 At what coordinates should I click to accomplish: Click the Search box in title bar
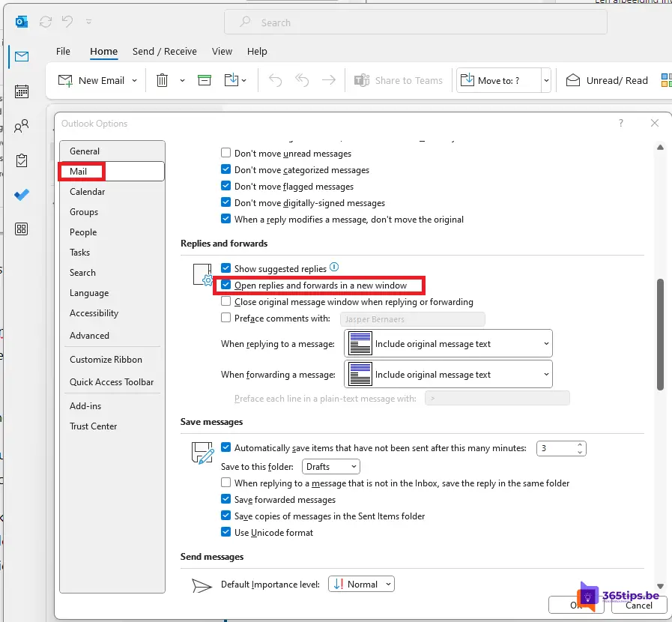coord(416,22)
